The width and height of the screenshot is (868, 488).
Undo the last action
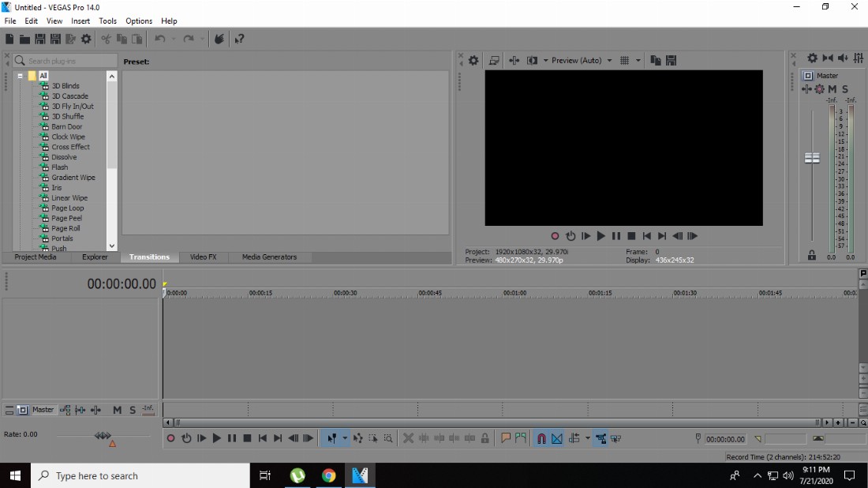point(160,39)
